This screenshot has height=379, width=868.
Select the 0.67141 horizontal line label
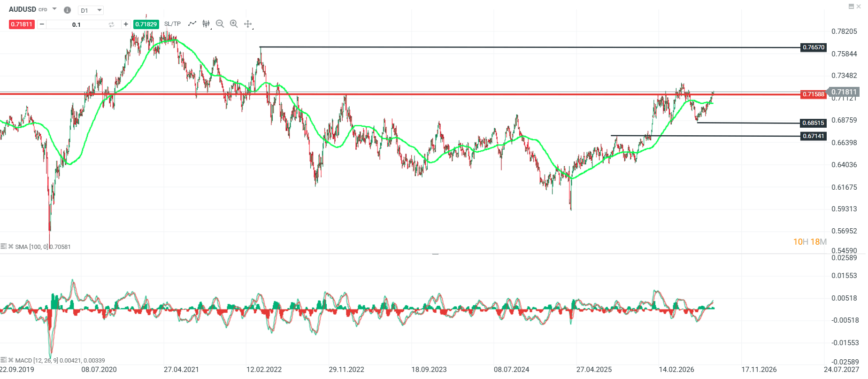coord(813,136)
